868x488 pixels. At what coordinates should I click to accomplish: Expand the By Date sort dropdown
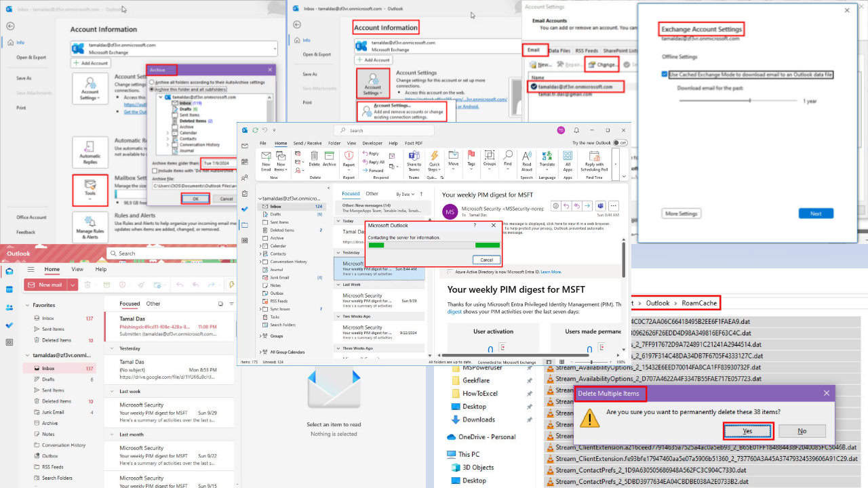tap(406, 194)
